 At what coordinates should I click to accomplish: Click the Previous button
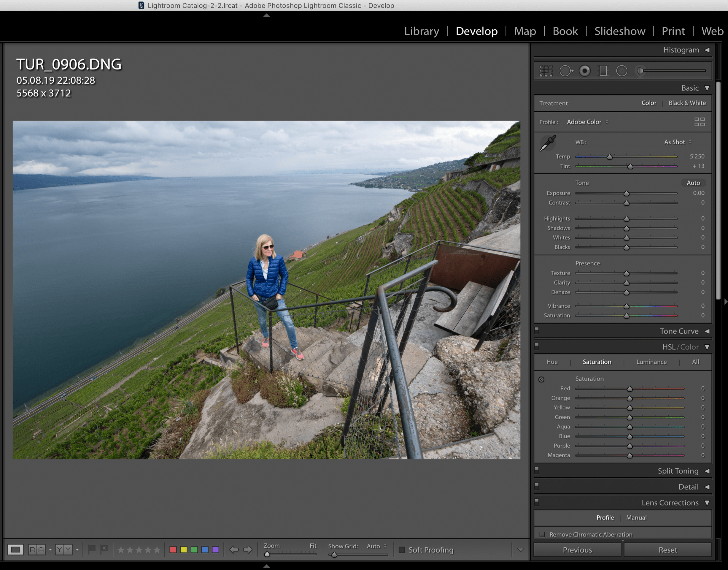click(x=577, y=550)
